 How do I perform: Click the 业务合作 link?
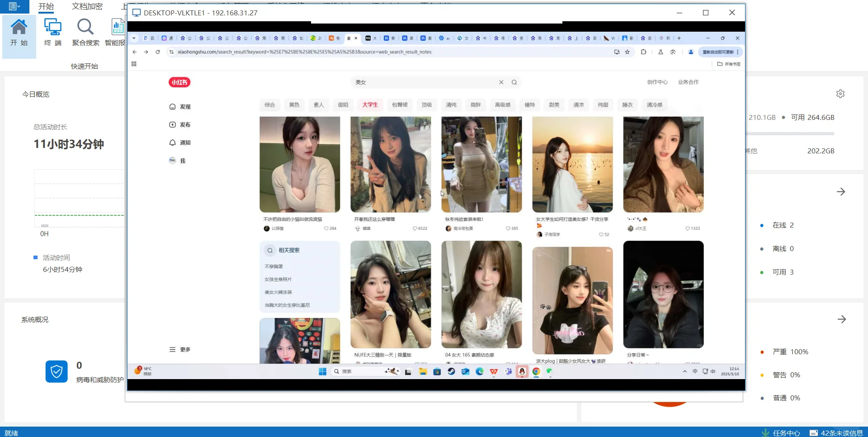pyautogui.click(x=688, y=82)
